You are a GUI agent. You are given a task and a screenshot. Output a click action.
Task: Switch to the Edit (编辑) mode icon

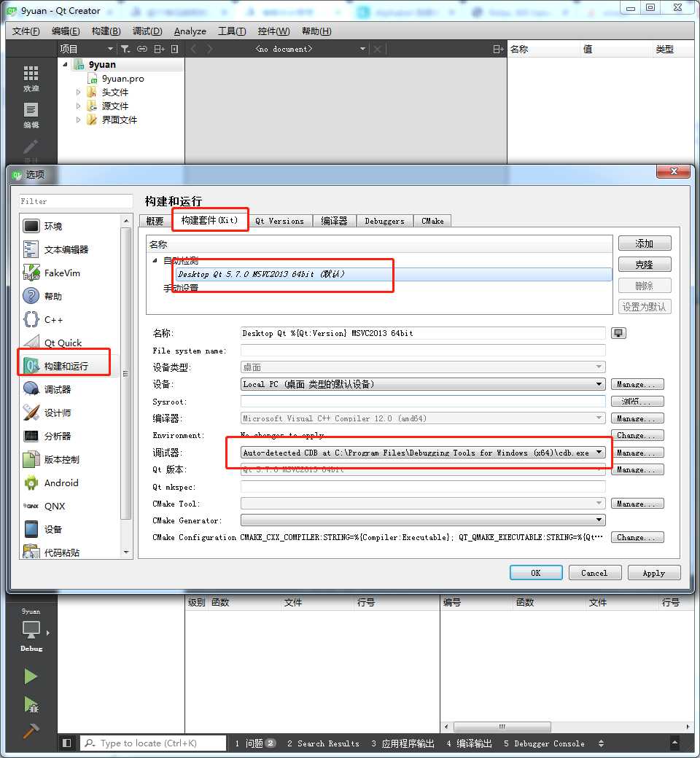click(x=31, y=115)
